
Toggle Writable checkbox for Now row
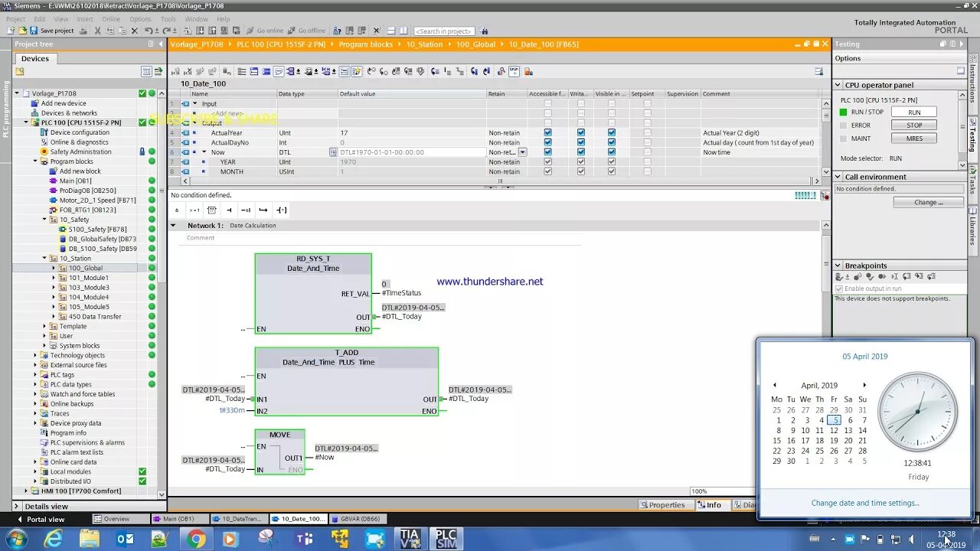(580, 152)
